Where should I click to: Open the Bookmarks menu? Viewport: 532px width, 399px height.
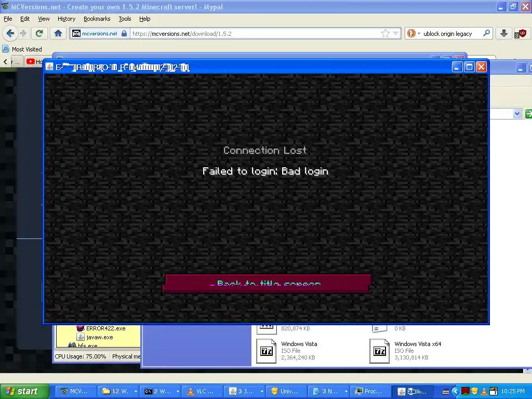(97, 19)
